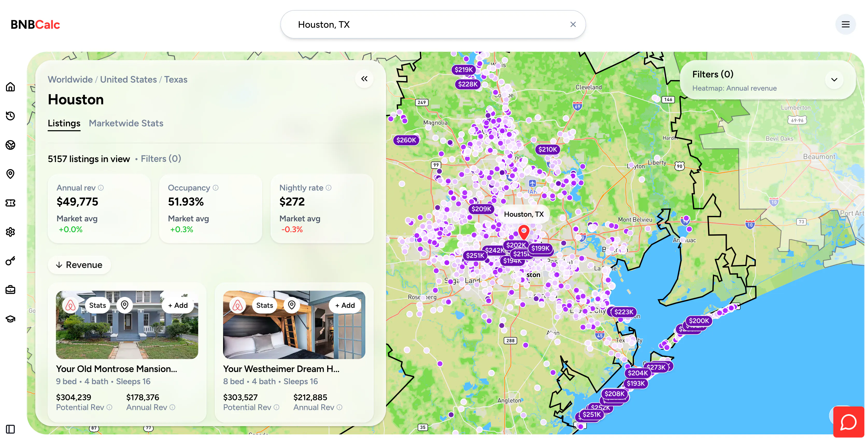Screen dimensions: 868x438
Task: Open the live chat widget
Action: pyautogui.click(x=849, y=422)
